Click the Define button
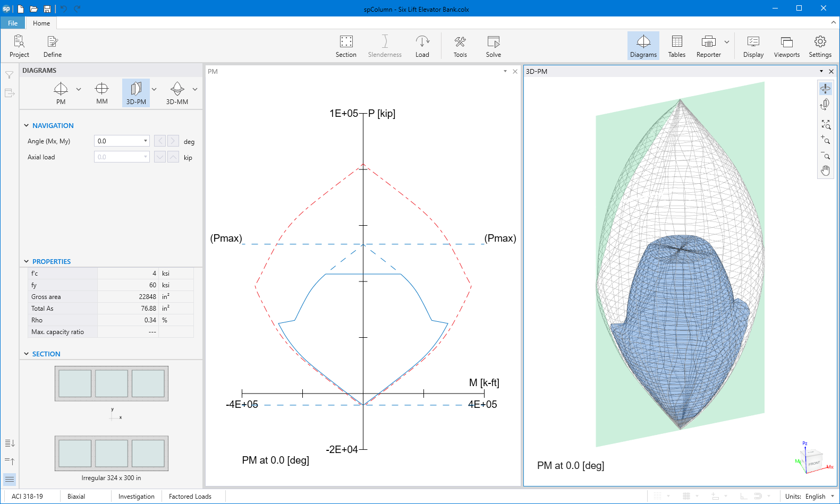840x504 pixels. coord(53,46)
